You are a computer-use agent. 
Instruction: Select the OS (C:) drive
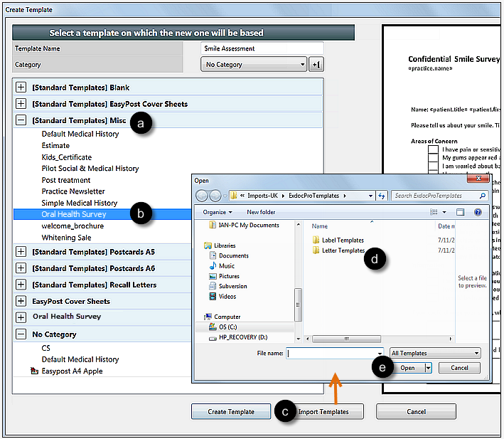coord(222,327)
